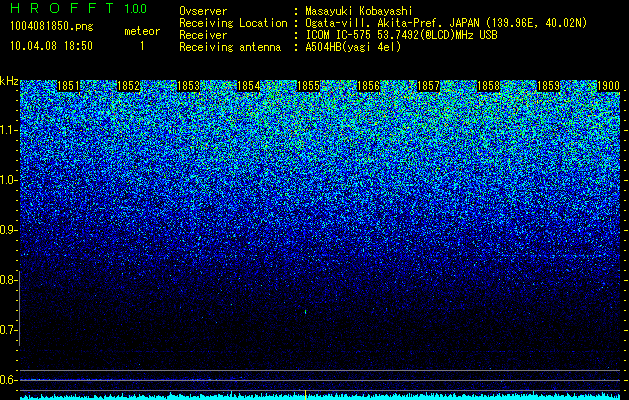Click the 1853 time marker
629x400 pixels.
click(x=189, y=86)
